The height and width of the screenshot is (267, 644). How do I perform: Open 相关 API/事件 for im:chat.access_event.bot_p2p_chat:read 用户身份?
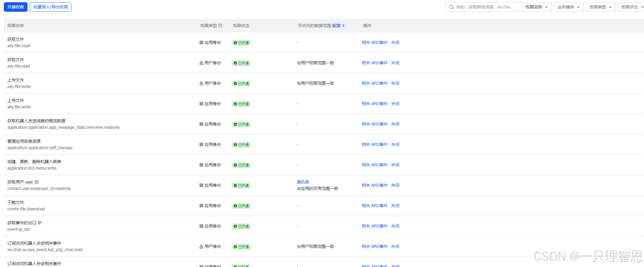click(374, 247)
